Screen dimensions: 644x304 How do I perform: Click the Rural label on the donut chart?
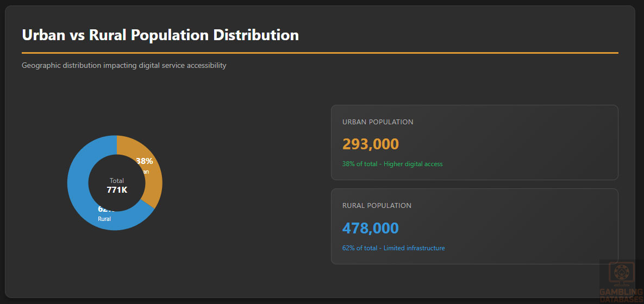(104, 219)
